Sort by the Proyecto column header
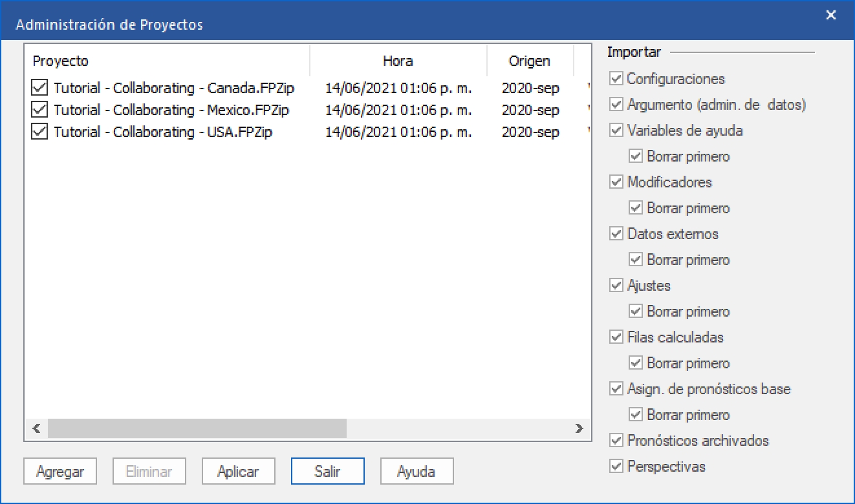 click(x=167, y=61)
